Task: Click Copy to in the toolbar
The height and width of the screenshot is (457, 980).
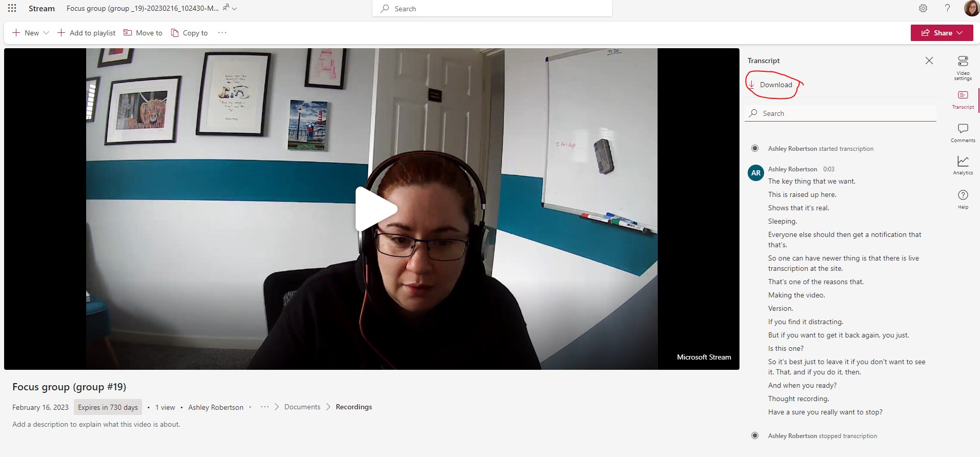Action: coord(189,33)
